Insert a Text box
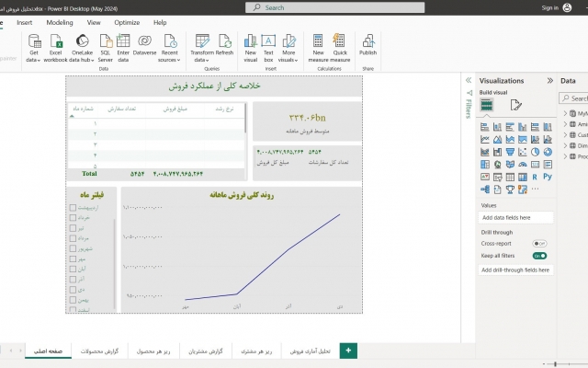588x368 pixels. [268, 48]
